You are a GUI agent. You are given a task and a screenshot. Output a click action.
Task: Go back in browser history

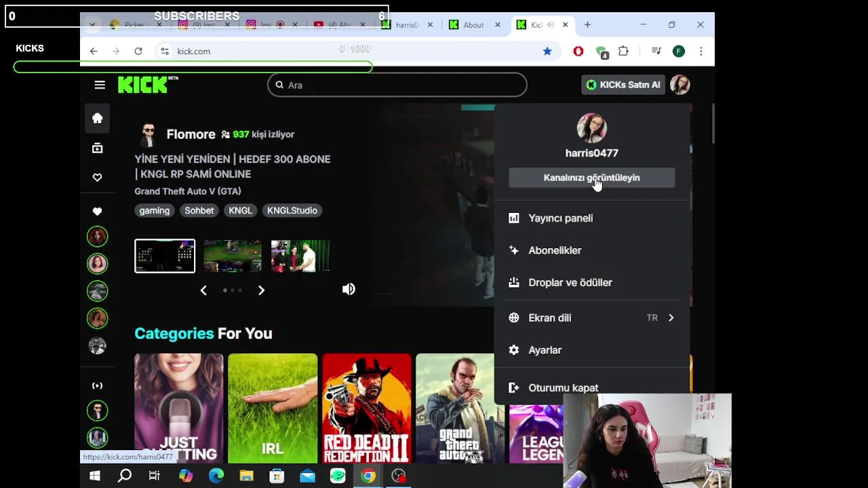coord(94,51)
